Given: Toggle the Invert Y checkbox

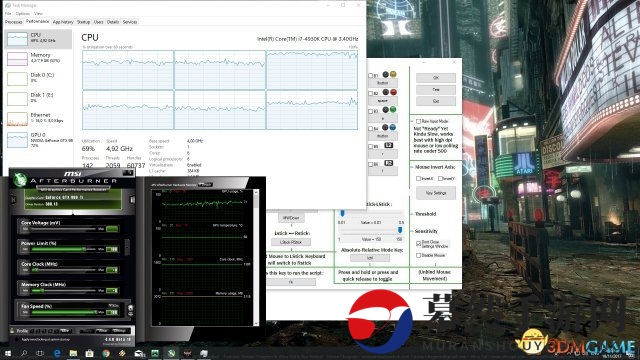Looking at the screenshot, I should click(440, 178).
